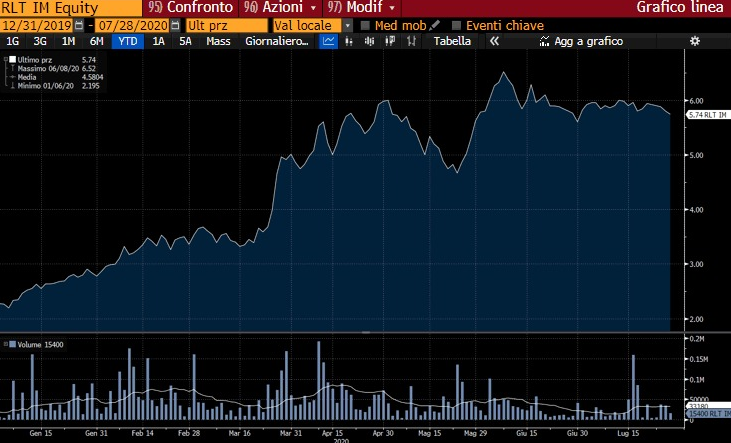The image size is (731, 443).
Task: Select the flag-shaped chart style icon
Action: [390, 41]
